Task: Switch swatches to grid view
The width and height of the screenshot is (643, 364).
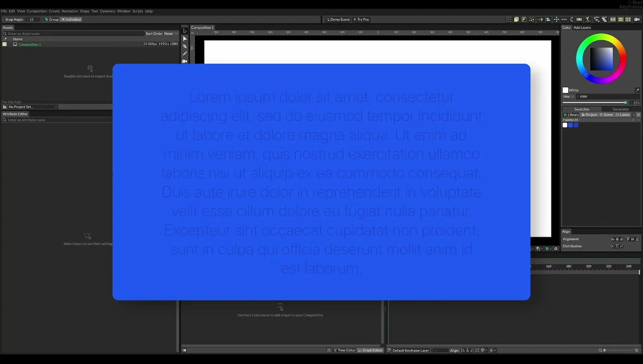Action: (634, 115)
